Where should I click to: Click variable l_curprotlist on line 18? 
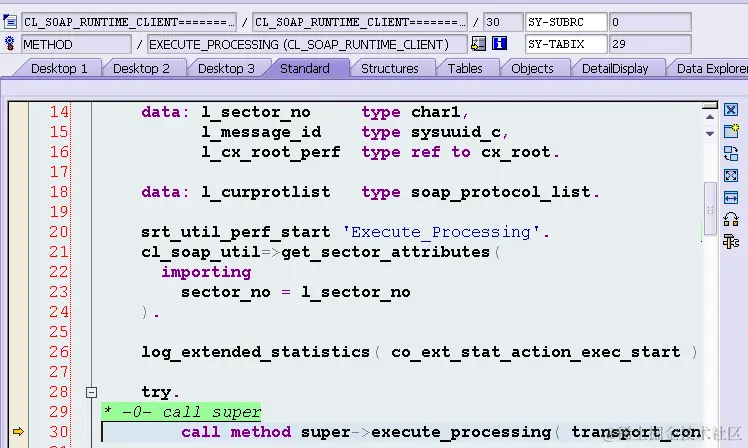tap(266, 192)
